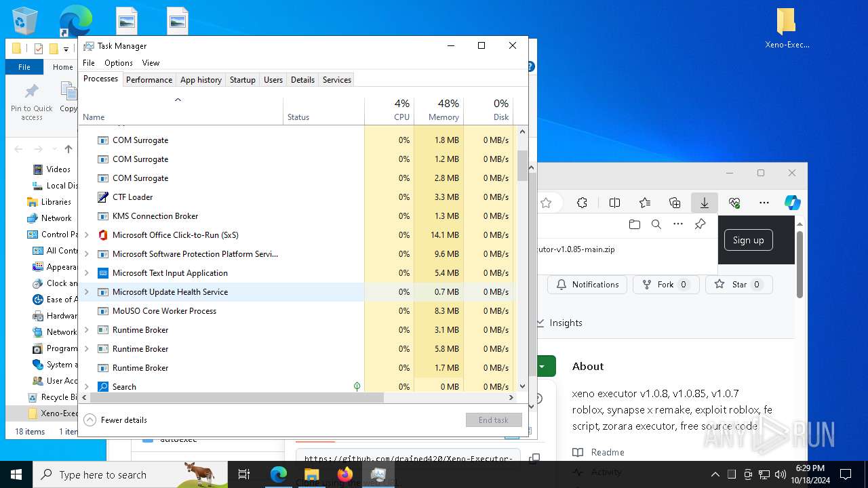
Task: Sort by Memory column header
Action: (x=439, y=110)
